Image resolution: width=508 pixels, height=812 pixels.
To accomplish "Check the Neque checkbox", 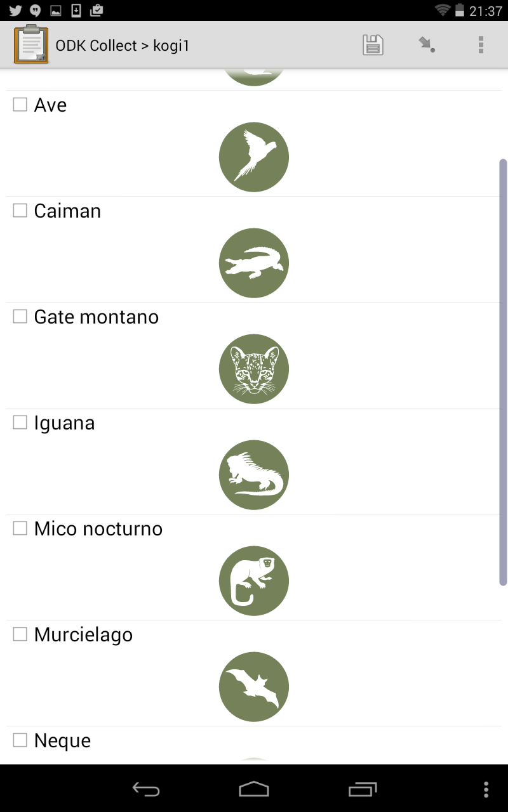I will pyautogui.click(x=20, y=740).
